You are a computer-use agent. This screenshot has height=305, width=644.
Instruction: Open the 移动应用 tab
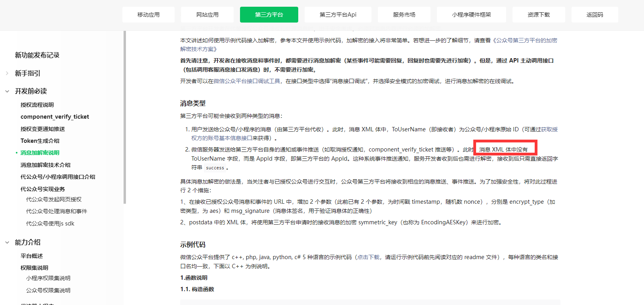[x=149, y=15]
